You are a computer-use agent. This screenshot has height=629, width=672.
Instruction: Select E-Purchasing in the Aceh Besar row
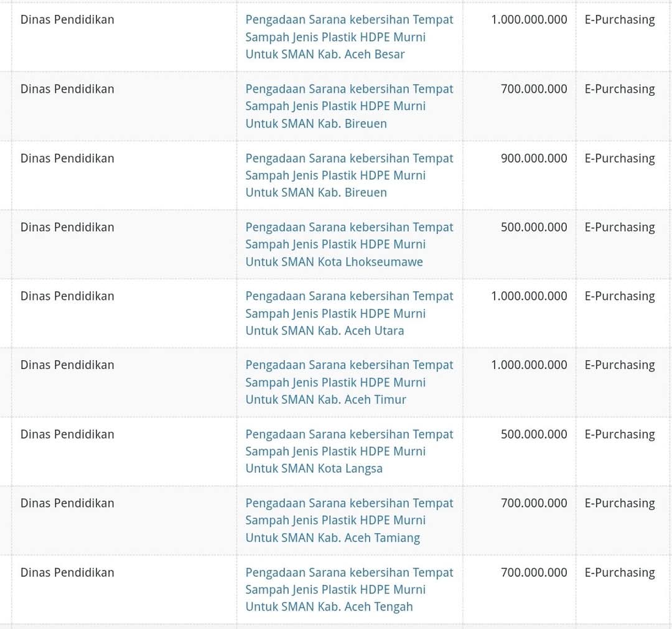coord(620,19)
